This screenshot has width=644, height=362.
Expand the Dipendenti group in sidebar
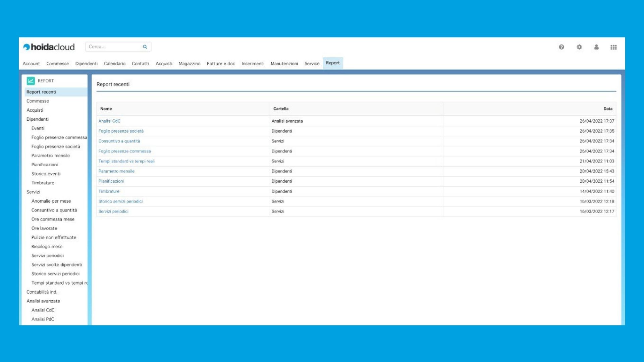click(38, 119)
